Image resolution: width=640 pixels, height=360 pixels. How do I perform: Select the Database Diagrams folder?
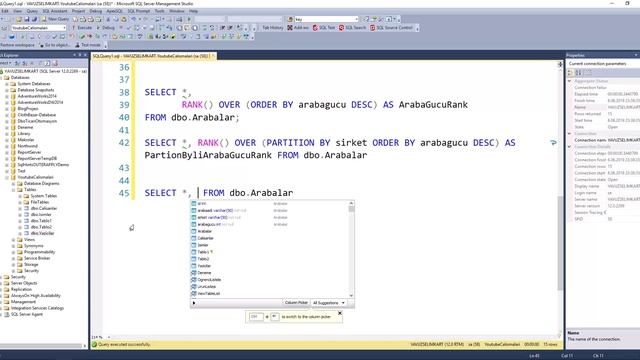coord(41,183)
